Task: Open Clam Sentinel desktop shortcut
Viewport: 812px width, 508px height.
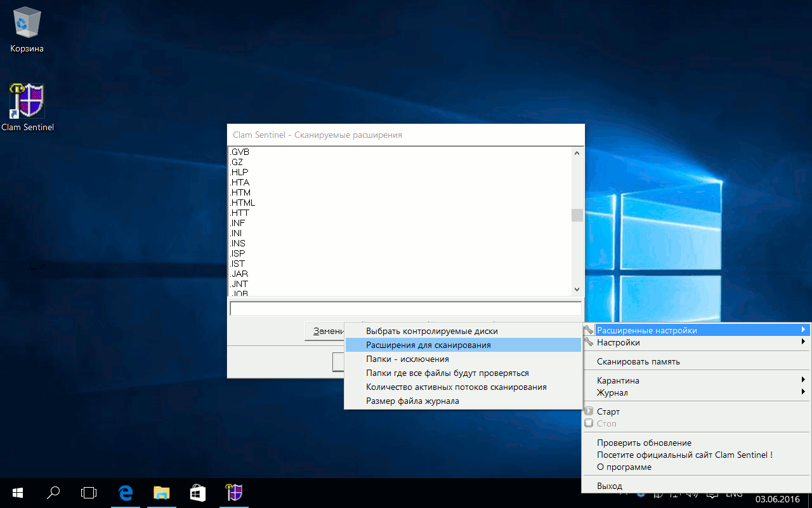Action: click(27, 107)
